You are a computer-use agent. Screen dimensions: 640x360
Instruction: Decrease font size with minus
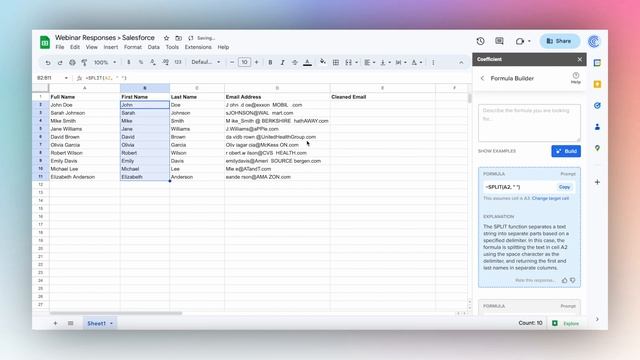(x=232, y=62)
